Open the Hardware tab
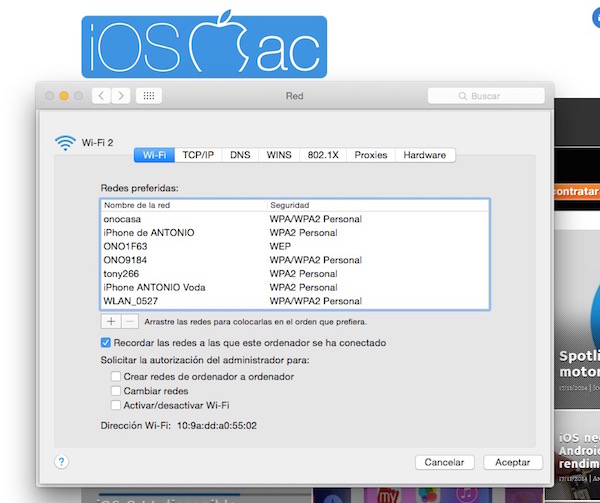The image size is (600, 503). tap(425, 155)
